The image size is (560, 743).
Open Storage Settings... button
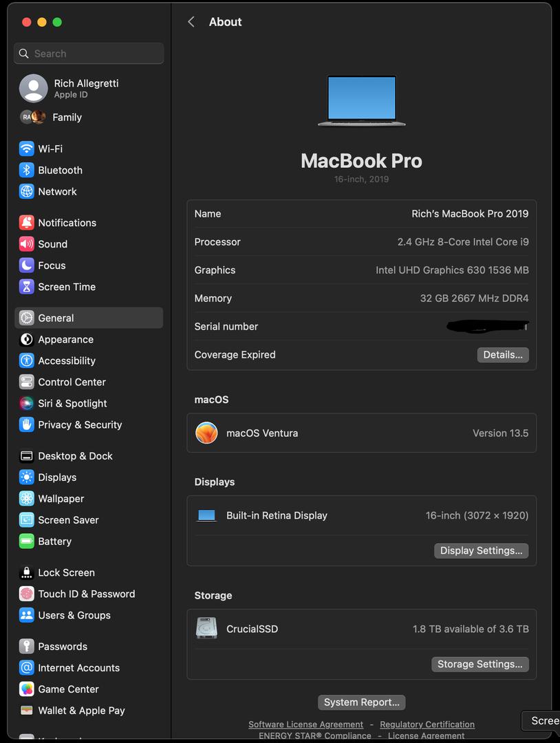coord(480,665)
